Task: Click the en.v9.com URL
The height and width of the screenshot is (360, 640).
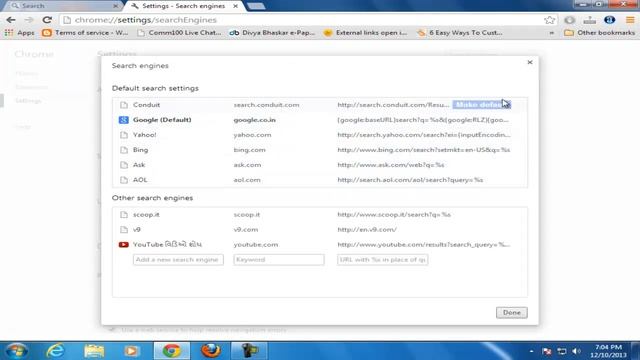Action: coord(367,229)
